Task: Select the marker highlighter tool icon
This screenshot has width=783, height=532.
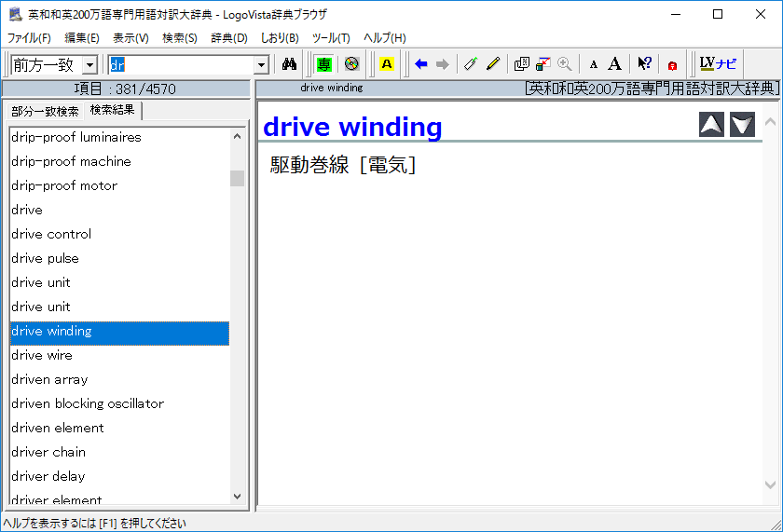Action: click(x=471, y=64)
